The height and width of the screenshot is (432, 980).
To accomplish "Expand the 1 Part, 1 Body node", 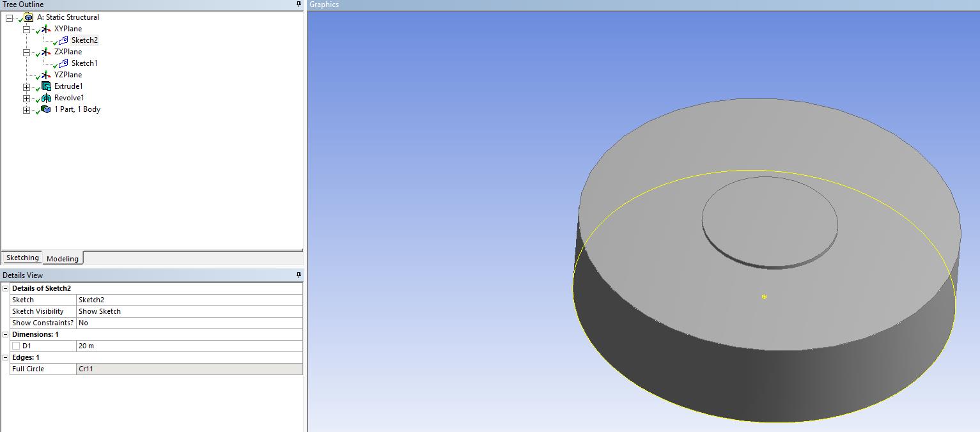I will 26,110.
